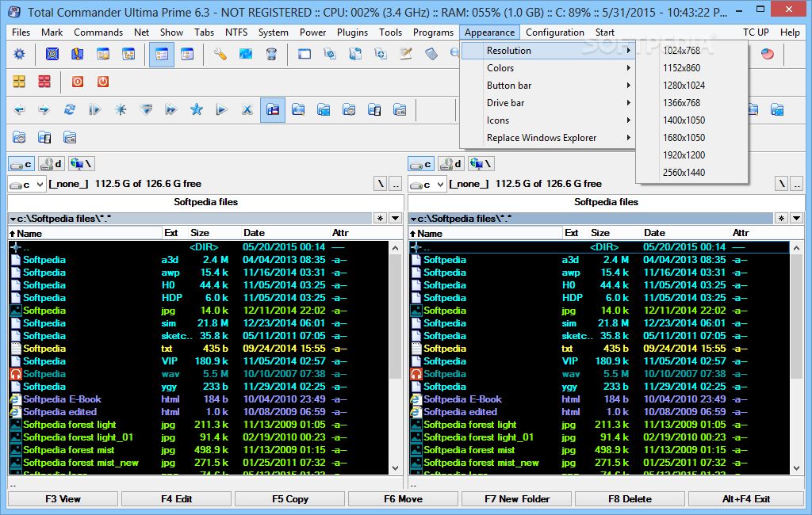Click the right file panel vertical scrollbar

(x=796, y=357)
